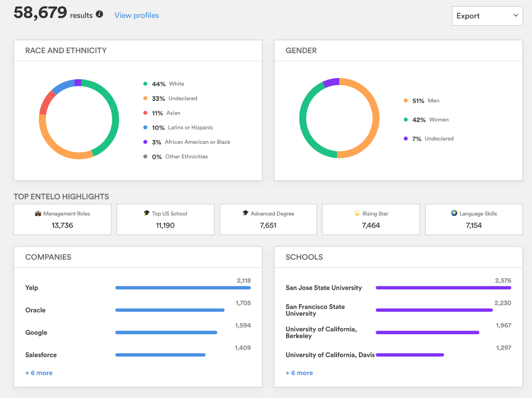This screenshot has width=532, height=398.
Task: Select the Language Skills highlight card
Action: point(474,219)
